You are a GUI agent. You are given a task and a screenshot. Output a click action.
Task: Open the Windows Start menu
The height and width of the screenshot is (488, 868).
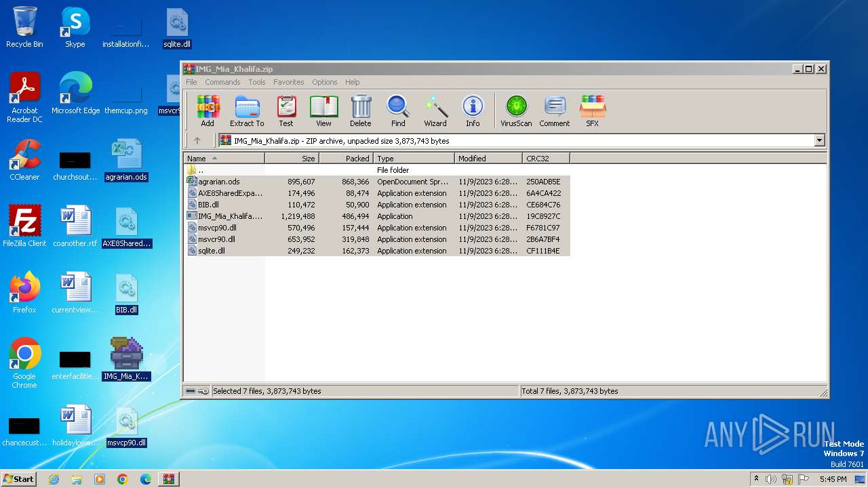click(x=19, y=479)
